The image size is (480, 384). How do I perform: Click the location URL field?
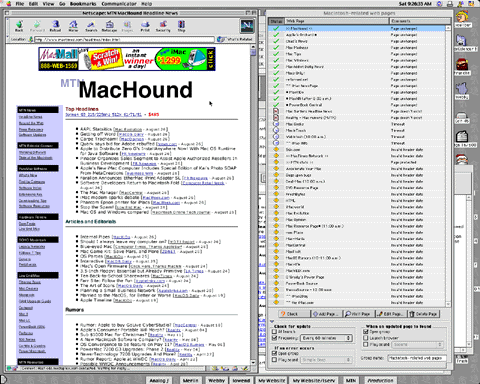(124, 39)
